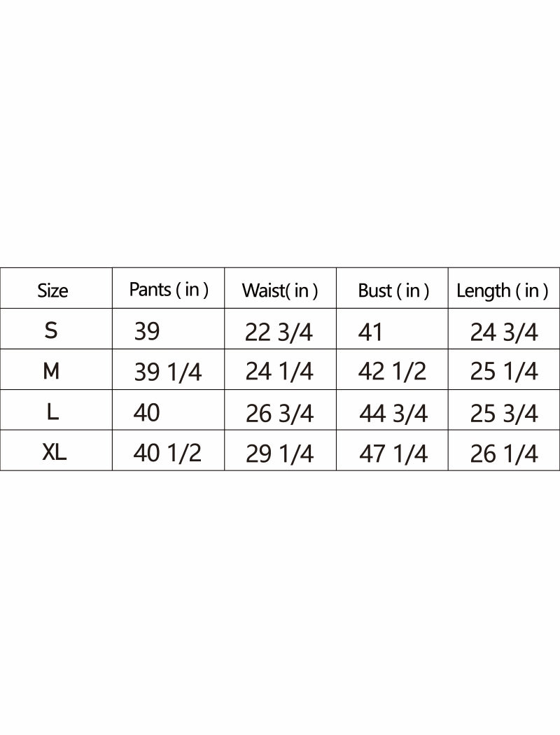Select waist value 29 1/4
Screen dimensions: 560x735
click(279, 454)
